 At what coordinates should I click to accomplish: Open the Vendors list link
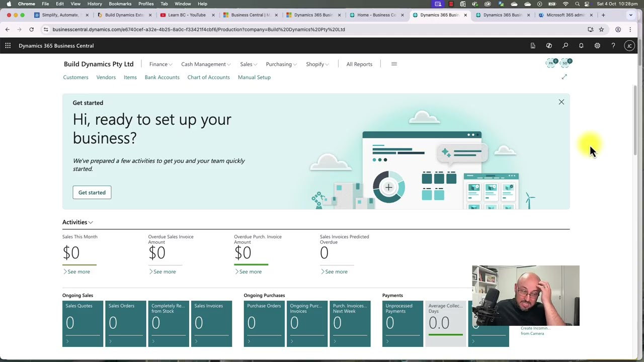(x=106, y=77)
